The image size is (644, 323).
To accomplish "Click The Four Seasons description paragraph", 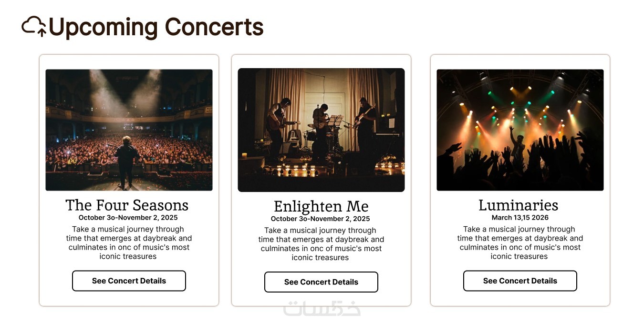I will pyautogui.click(x=128, y=242).
